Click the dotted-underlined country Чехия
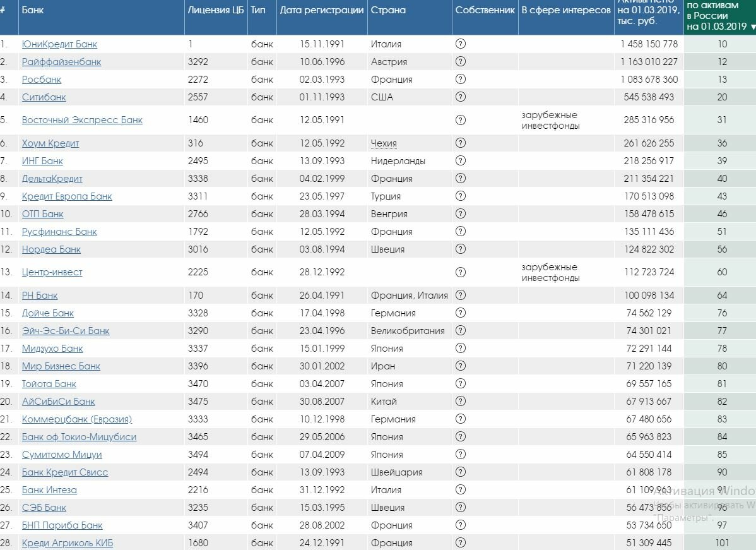 (384, 143)
